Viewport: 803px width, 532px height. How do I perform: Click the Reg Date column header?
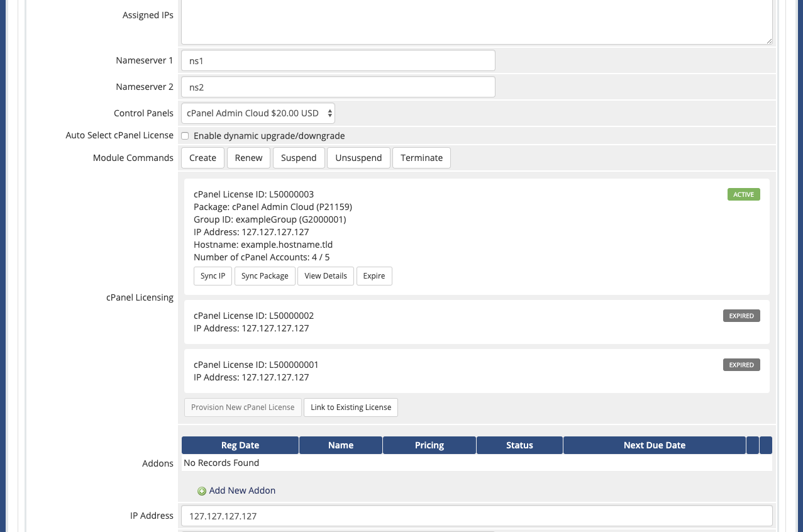pos(240,445)
